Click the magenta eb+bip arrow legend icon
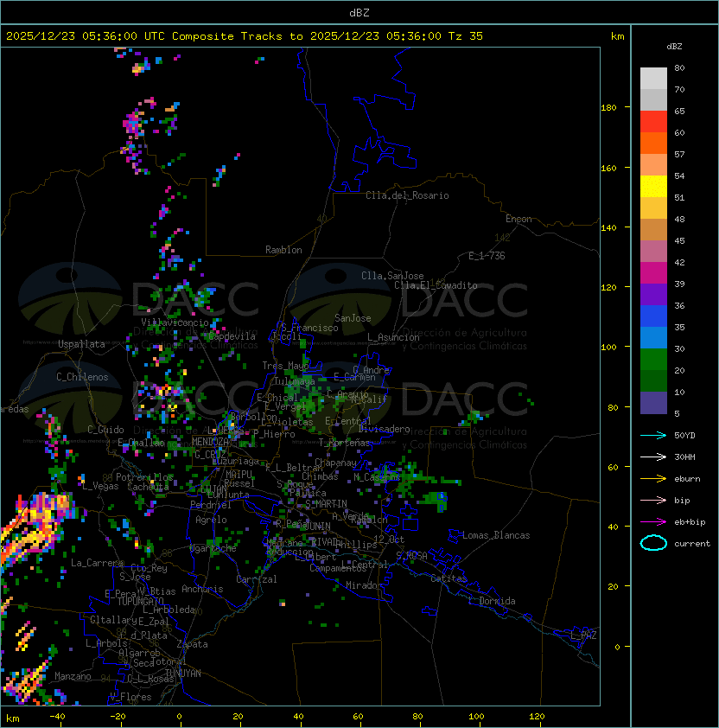 click(x=653, y=522)
